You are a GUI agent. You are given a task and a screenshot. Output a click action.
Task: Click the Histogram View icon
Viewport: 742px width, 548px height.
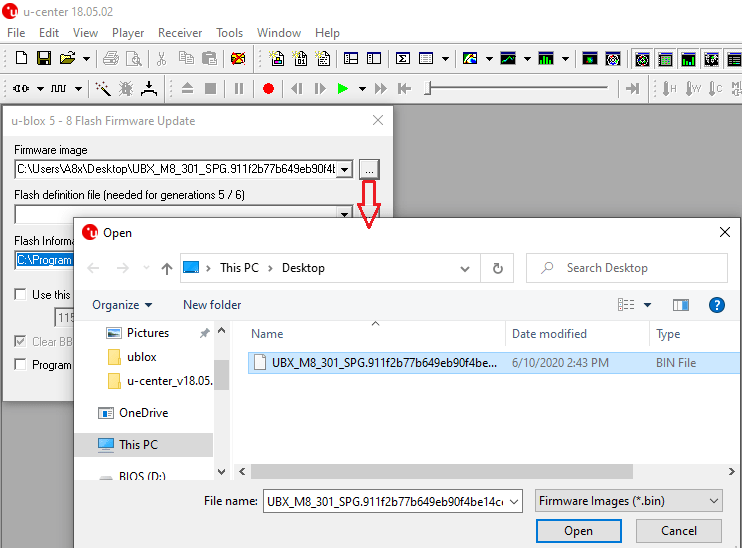pos(546,59)
